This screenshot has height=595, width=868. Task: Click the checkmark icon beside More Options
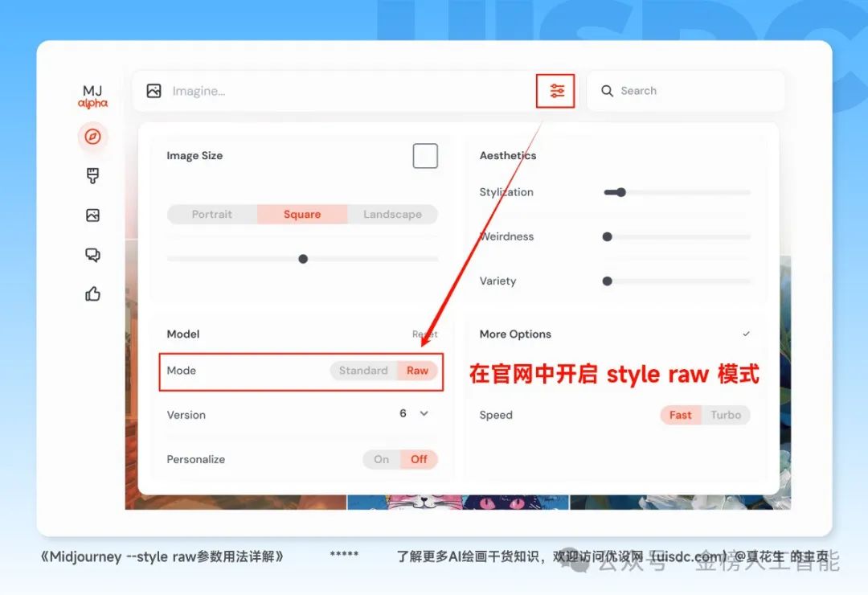pos(746,334)
